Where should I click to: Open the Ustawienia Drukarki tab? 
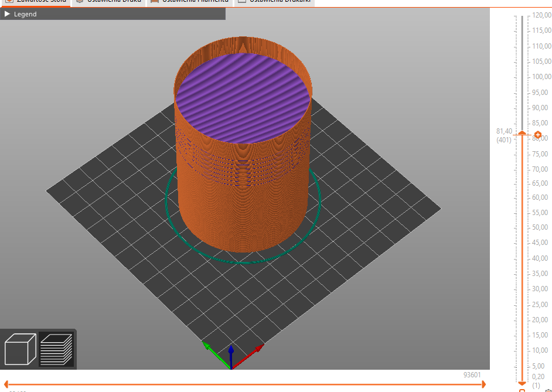pos(275,2)
